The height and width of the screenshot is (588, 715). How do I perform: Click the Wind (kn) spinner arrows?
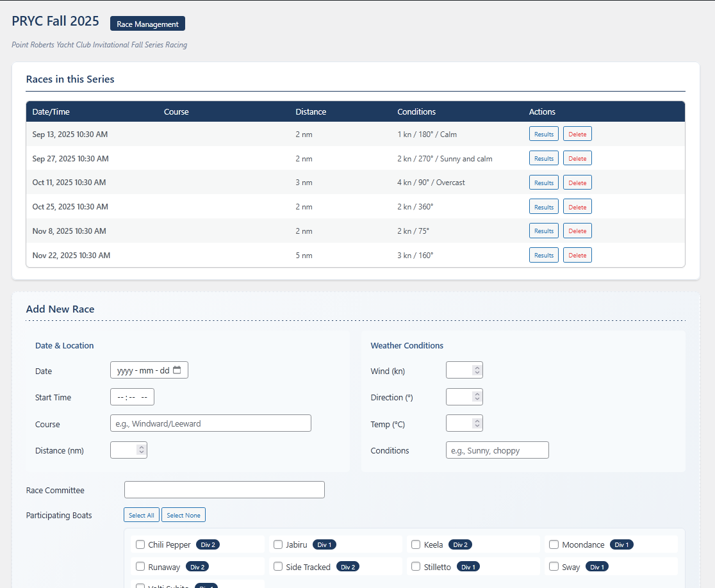(477, 370)
